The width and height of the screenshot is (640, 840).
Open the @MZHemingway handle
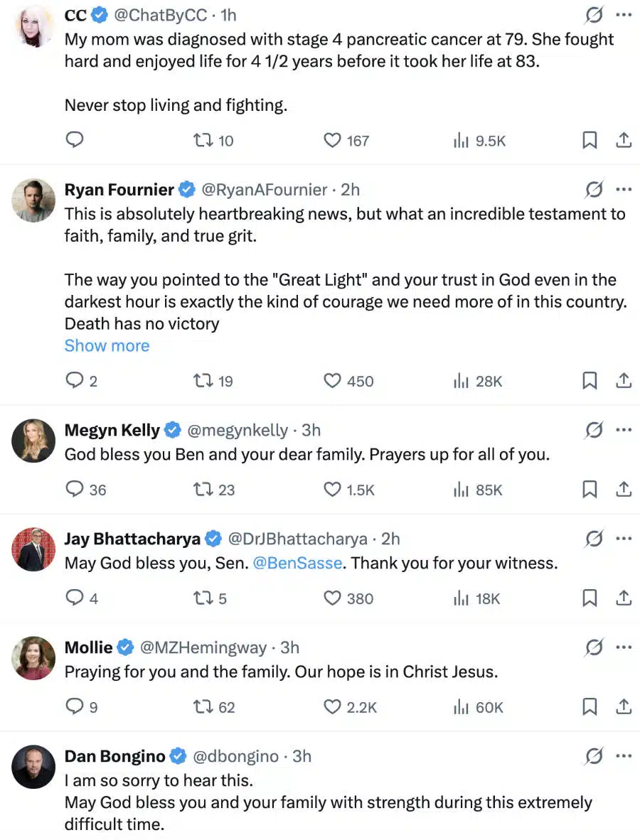click(x=203, y=647)
